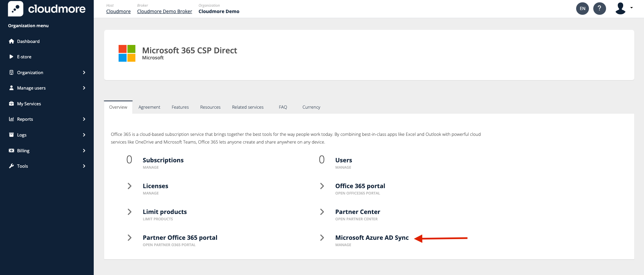Expand the Organization submenu chevron
The height and width of the screenshot is (275, 644).
click(x=84, y=72)
